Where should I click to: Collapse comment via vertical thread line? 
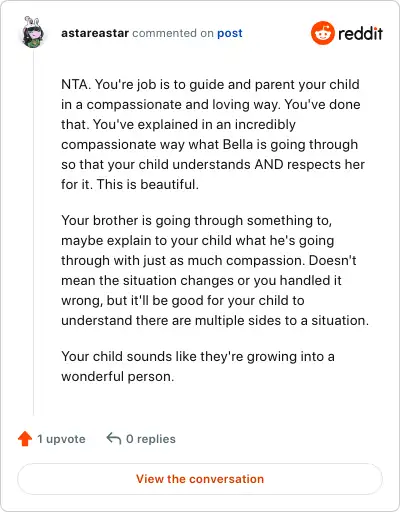(33, 232)
